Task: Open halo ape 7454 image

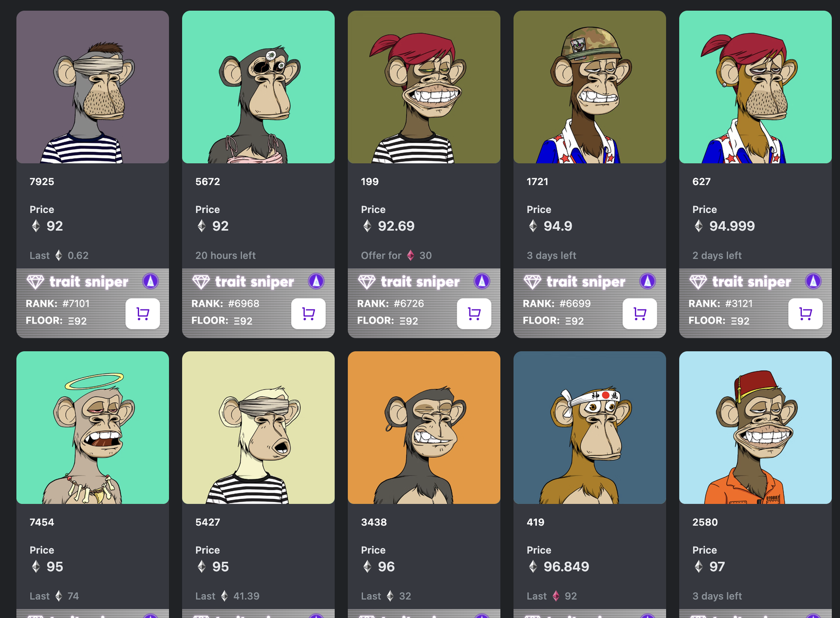Action: pos(93,427)
